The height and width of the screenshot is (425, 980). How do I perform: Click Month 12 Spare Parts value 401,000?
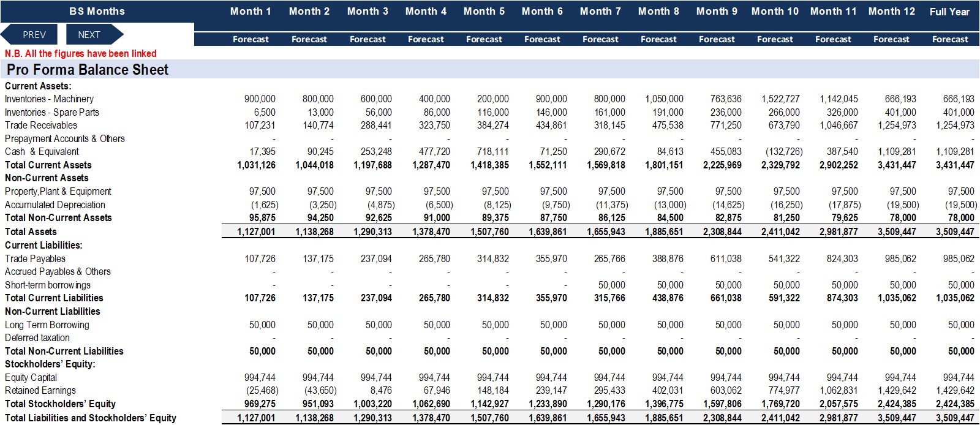point(900,112)
